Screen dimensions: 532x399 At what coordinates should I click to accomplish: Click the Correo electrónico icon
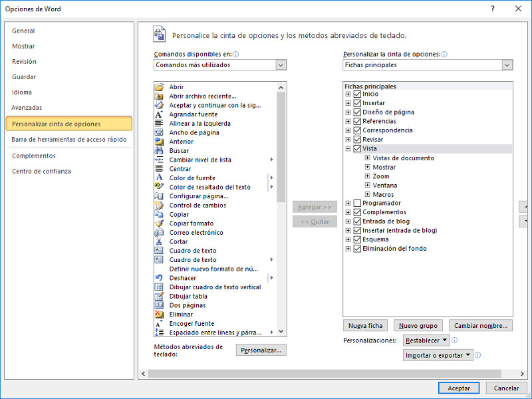[159, 232]
